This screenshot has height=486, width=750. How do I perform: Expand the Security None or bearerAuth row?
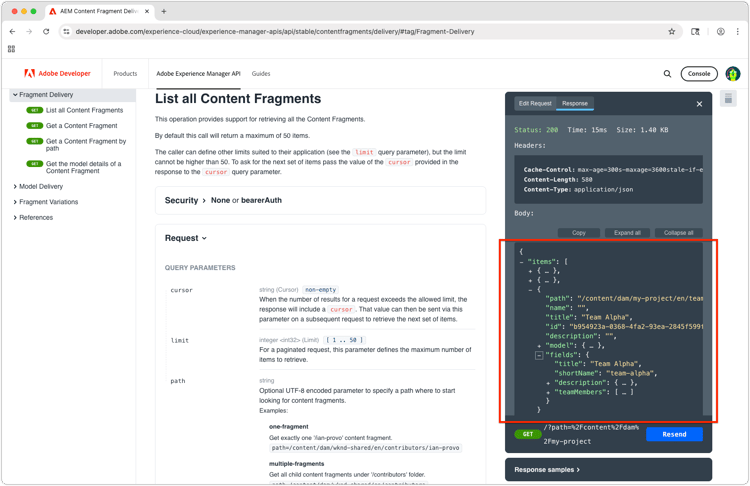[x=320, y=200]
